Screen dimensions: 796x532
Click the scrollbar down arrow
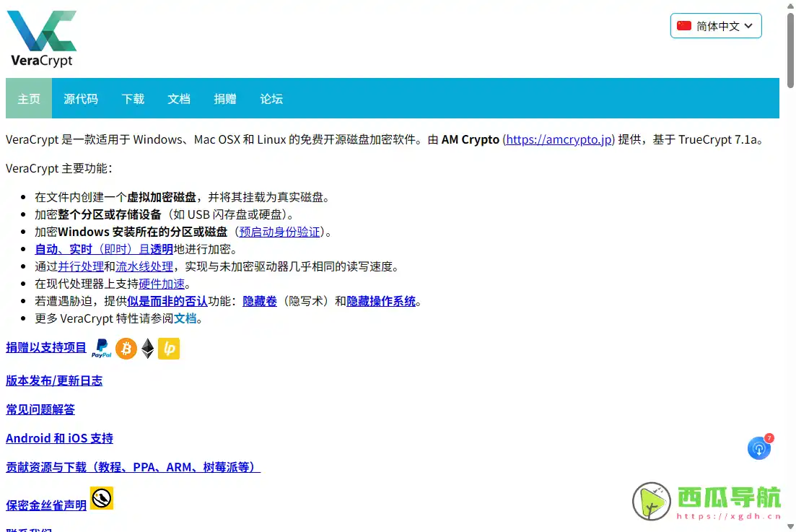click(790, 526)
